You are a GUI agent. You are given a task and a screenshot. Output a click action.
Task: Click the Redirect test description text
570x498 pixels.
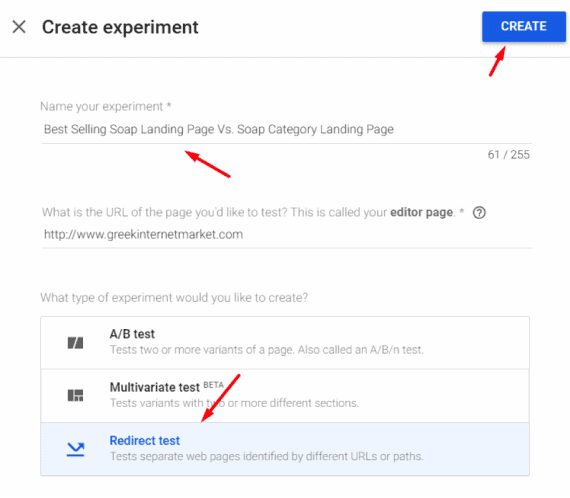click(x=266, y=457)
